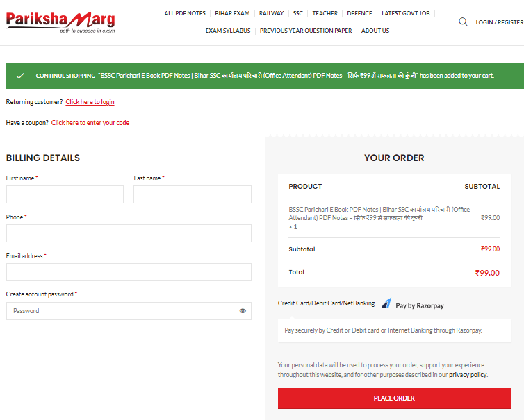
Task: Select the Railway menu item
Action: click(271, 13)
